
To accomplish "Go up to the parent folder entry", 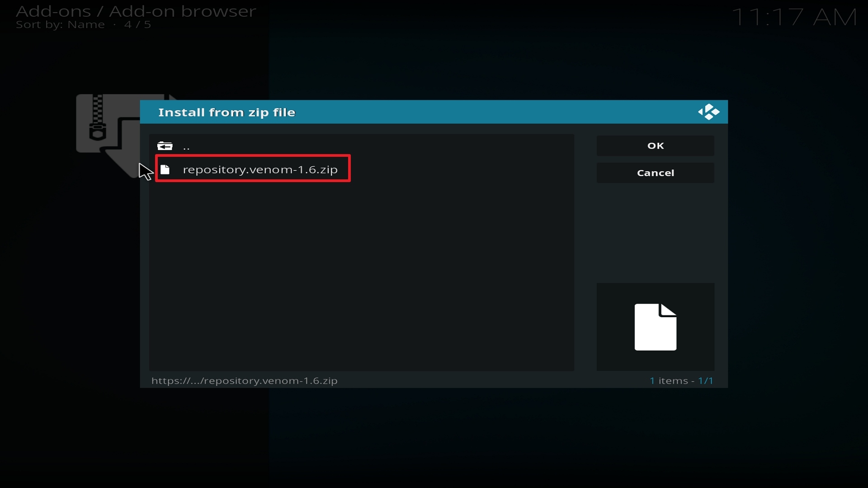I will (362, 146).
